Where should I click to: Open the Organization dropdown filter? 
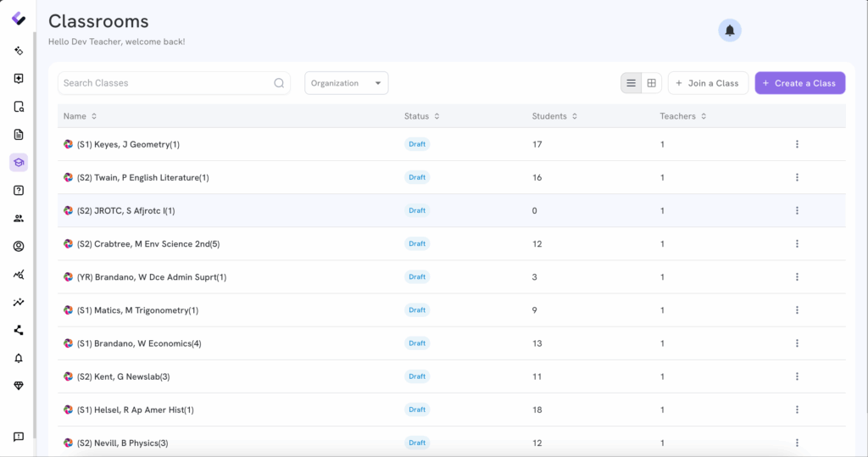coord(346,83)
